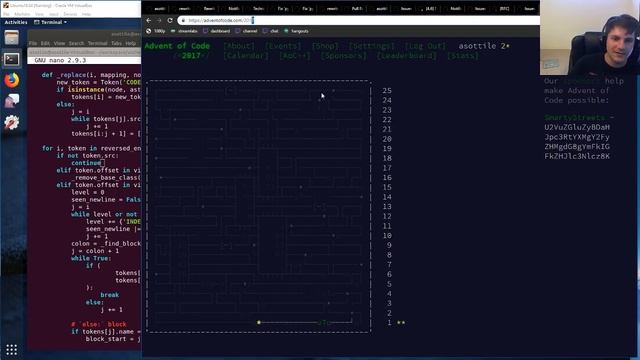The image size is (640, 360).
Task: Open the streamlabs bookmark
Action: 184,31
